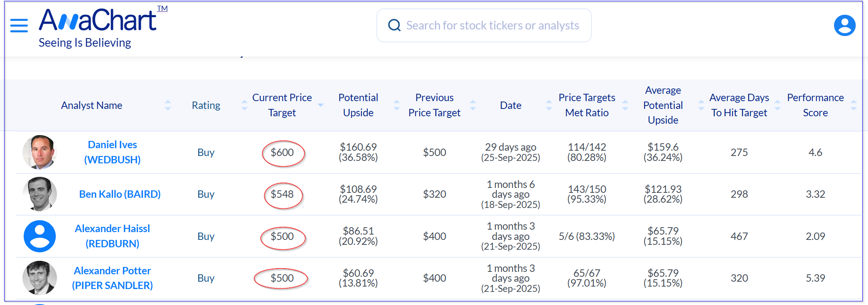
Task: Sort by Date column arrows
Action: point(549,105)
